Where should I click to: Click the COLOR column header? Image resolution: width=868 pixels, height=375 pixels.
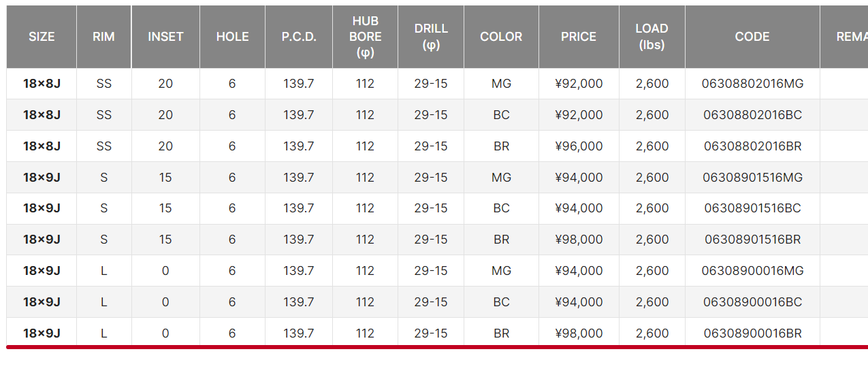tap(501, 37)
